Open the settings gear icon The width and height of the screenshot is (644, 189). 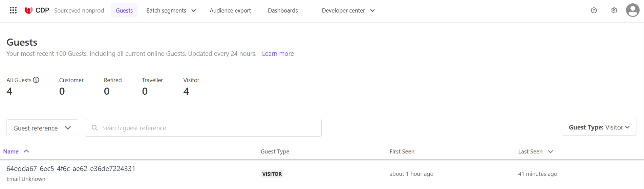point(614,10)
